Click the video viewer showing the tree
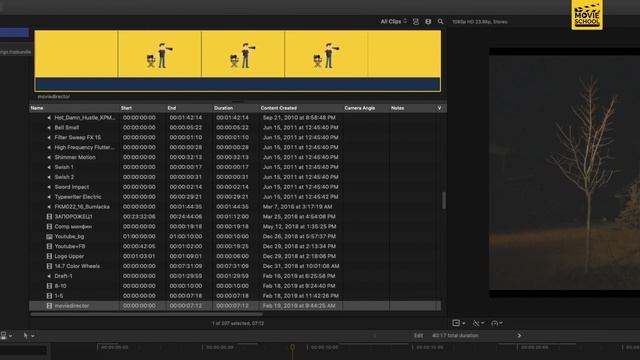This screenshot has width=640, height=360. [x=564, y=173]
